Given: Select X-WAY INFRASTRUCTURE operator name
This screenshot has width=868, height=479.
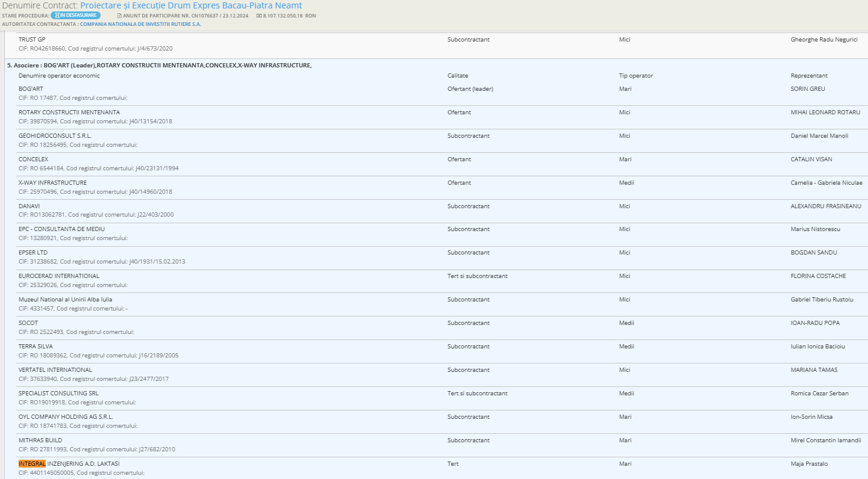Looking at the screenshot, I should [52, 182].
